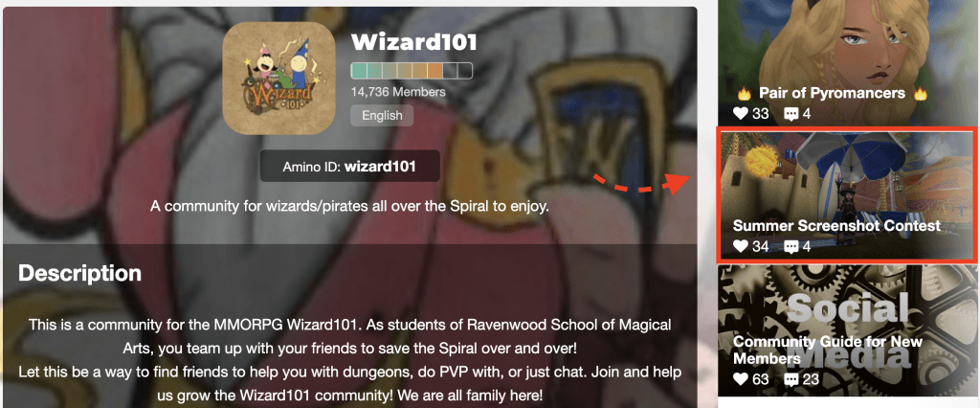Click heart icon on Community Guide post

tap(741, 379)
